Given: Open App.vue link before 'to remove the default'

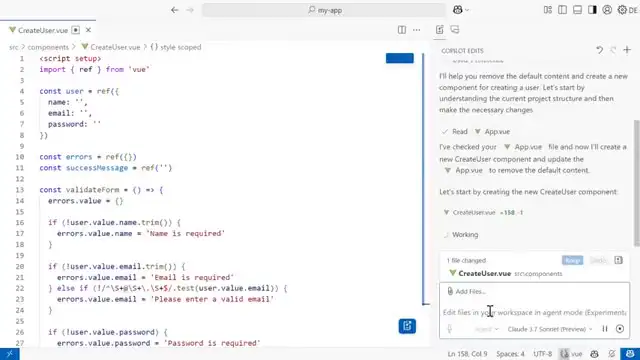Looking at the screenshot, I should [x=464, y=170].
